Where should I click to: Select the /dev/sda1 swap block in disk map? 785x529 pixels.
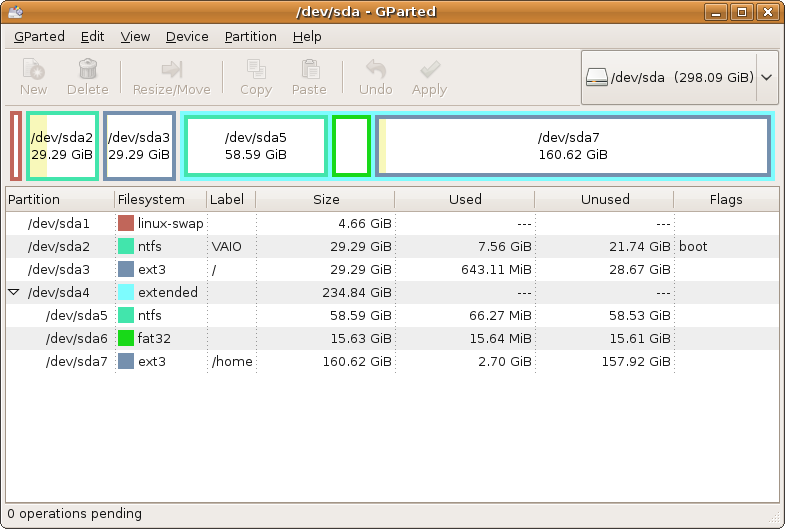click(16, 146)
